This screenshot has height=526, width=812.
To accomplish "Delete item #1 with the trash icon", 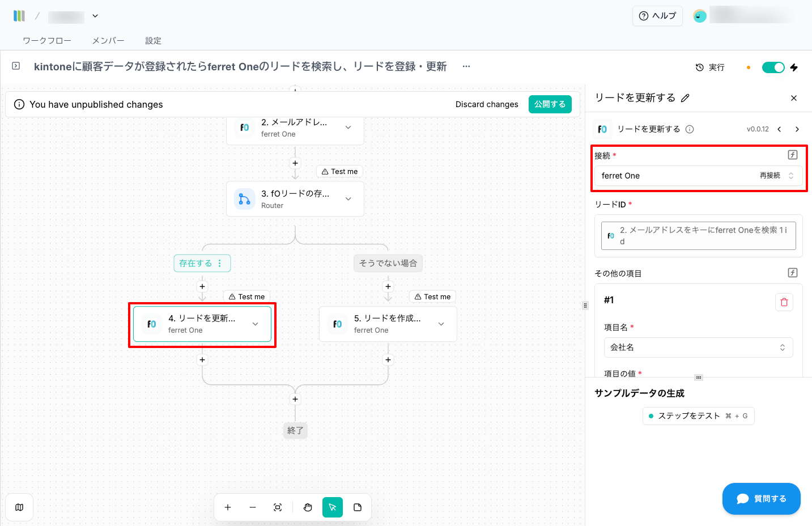I will 784,302.
